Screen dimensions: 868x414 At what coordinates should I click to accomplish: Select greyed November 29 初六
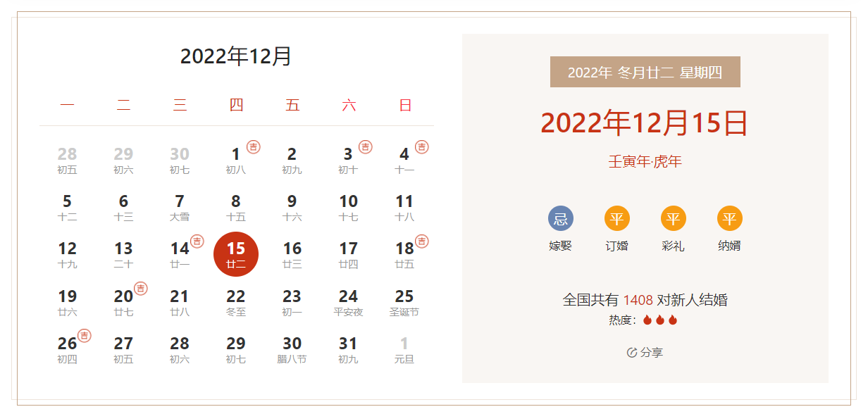(124, 161)
